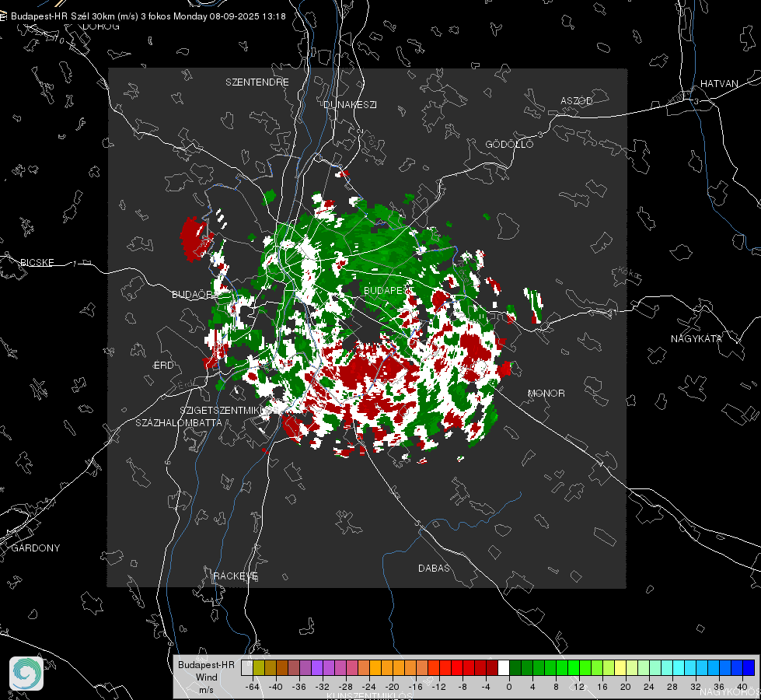Click the SZÁZHALOMBATTA town label
Image resolution: width=761 pixels, height=700 pixels.
tap(179, 422)
